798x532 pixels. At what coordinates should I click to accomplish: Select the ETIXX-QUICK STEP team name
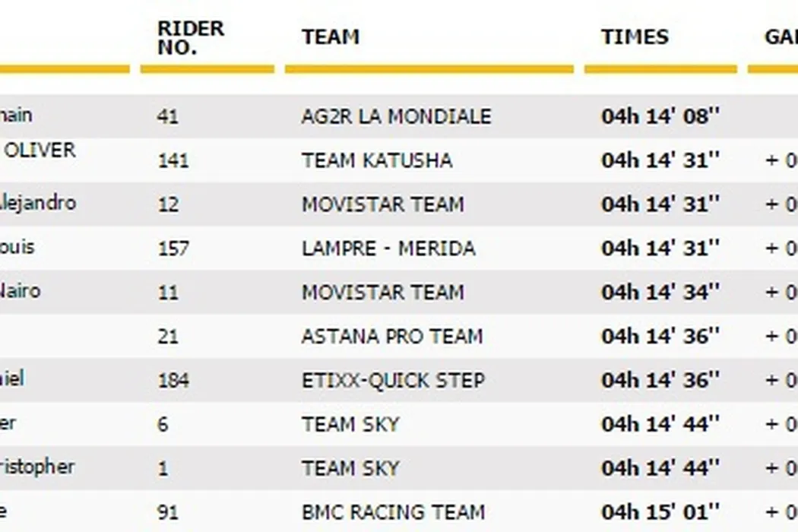[x=393, y=380]
